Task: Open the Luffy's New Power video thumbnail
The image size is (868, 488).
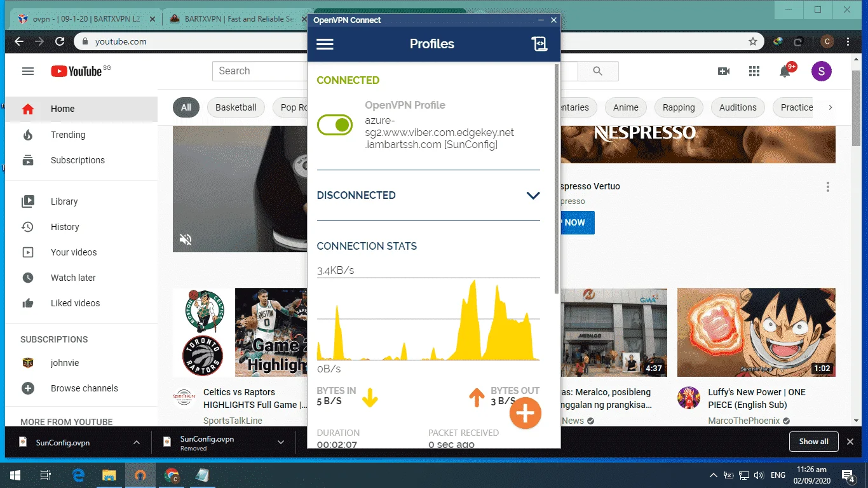Action: click(x=756, y=332)
